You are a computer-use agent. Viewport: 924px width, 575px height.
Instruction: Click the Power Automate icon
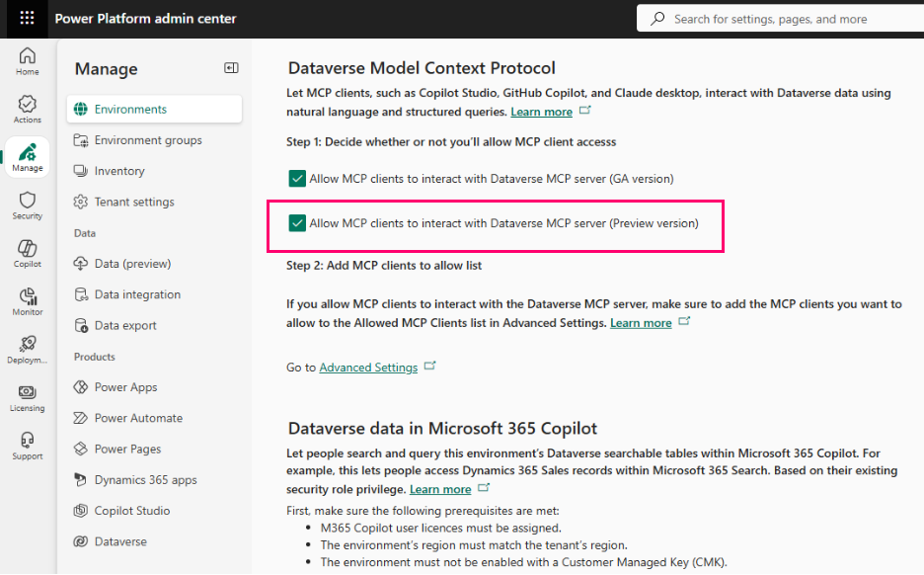tap(81, 418)
